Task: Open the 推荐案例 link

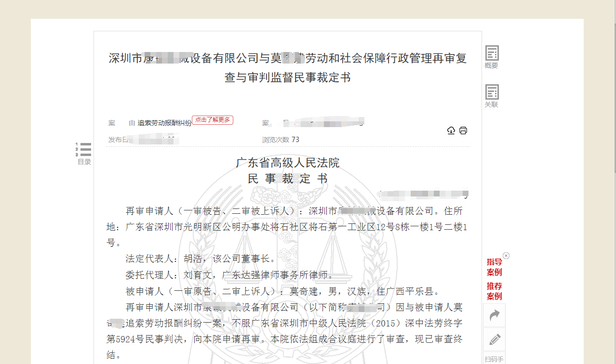Action: (x=494, y=291)
